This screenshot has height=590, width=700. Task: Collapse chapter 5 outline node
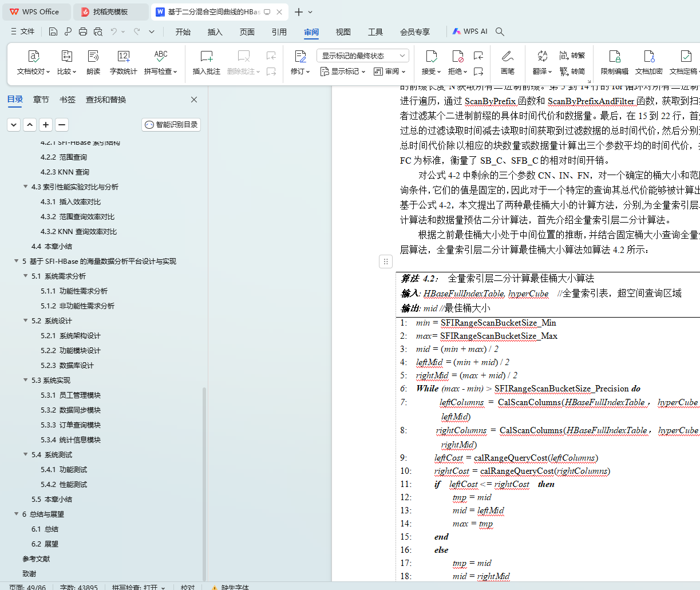(x=17, y=261)
